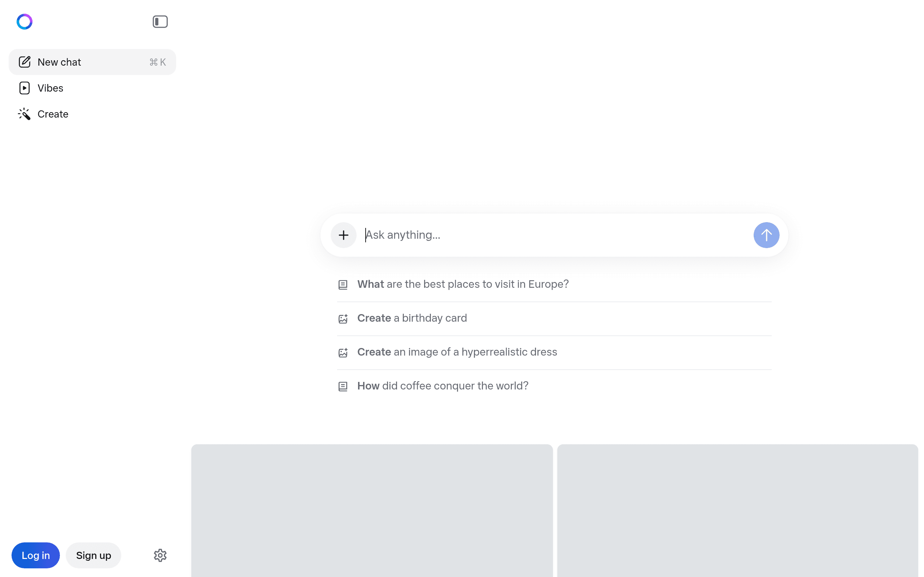
Task: Click the Log in button
Action: pyautogui.click(x=35, y=555)
